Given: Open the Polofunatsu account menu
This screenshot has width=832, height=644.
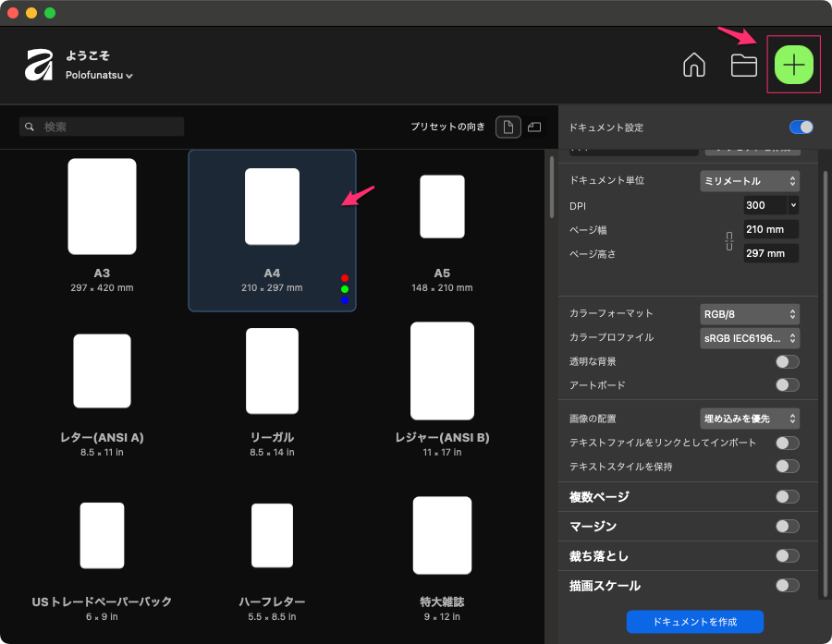Looking at the screenshot, I should click(99, 76).
